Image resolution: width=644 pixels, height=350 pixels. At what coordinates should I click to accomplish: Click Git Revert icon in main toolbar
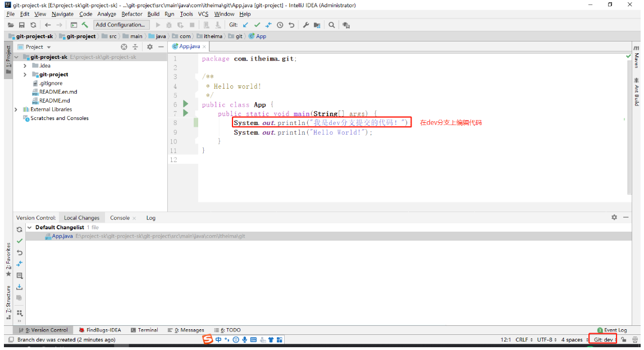click(x=291, y=25)
